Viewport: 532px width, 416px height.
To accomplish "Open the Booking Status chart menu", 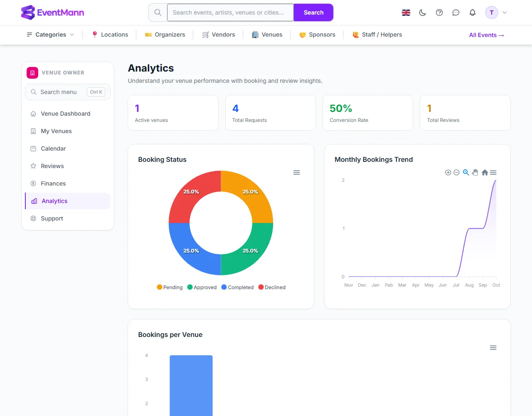I will click(x=297, y=173).
